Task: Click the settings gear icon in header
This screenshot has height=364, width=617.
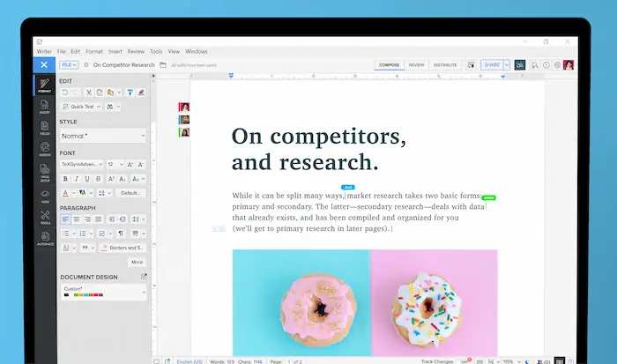Action: pyautogui.click(x=557, y=64)
